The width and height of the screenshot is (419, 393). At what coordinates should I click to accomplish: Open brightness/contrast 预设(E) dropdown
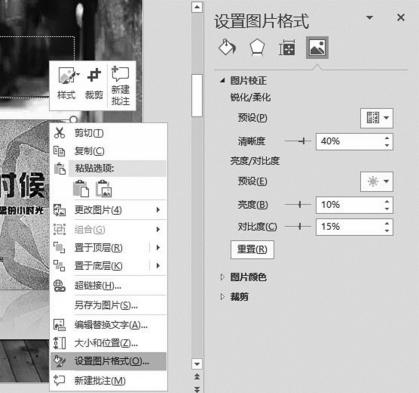point(377,181)
